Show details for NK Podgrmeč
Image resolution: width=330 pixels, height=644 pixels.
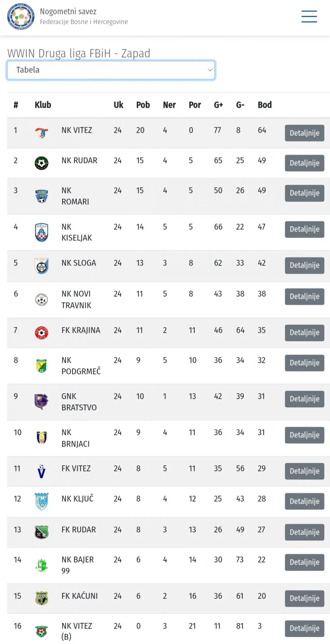[x=304, y=363]
